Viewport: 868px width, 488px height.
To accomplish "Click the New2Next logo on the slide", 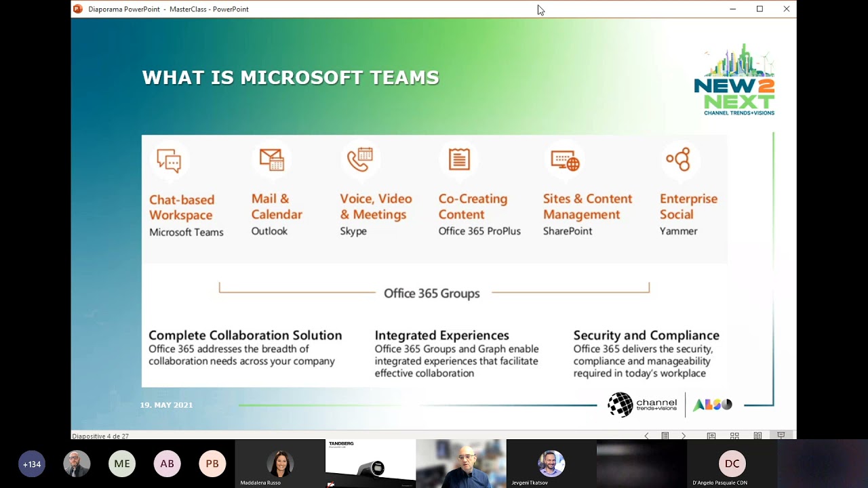I will (x=734, y=79).
